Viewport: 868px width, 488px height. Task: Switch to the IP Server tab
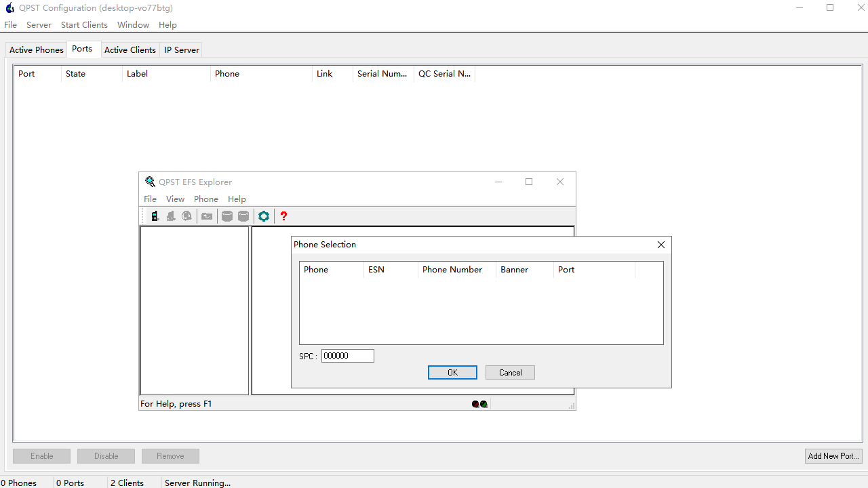(x=182, y=50)
